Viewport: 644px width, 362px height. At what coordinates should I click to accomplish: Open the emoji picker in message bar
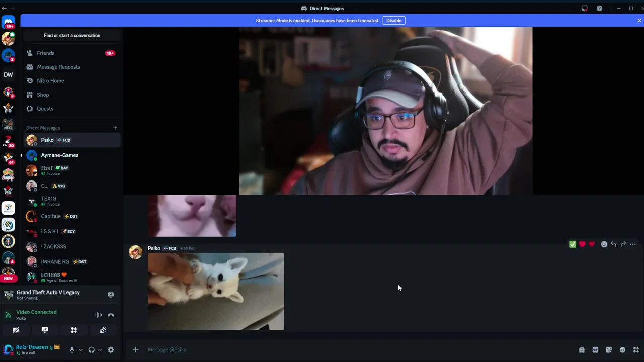coord(622,350)
